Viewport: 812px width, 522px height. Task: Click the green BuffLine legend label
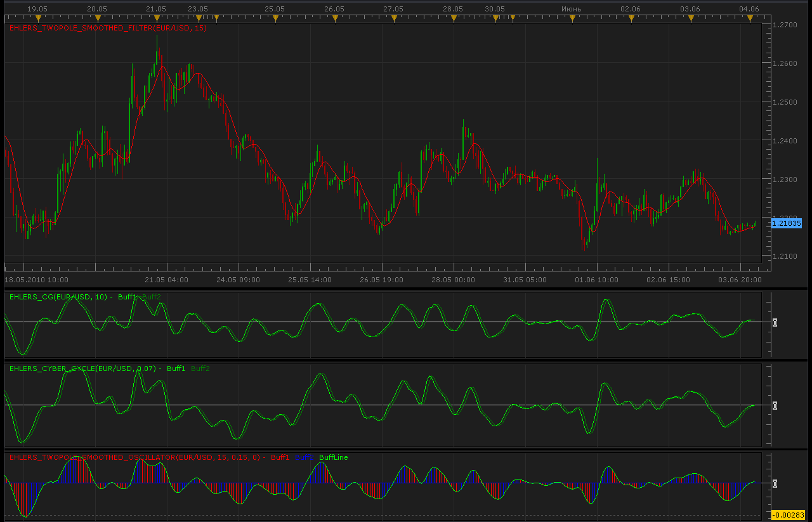coord(334,457)
